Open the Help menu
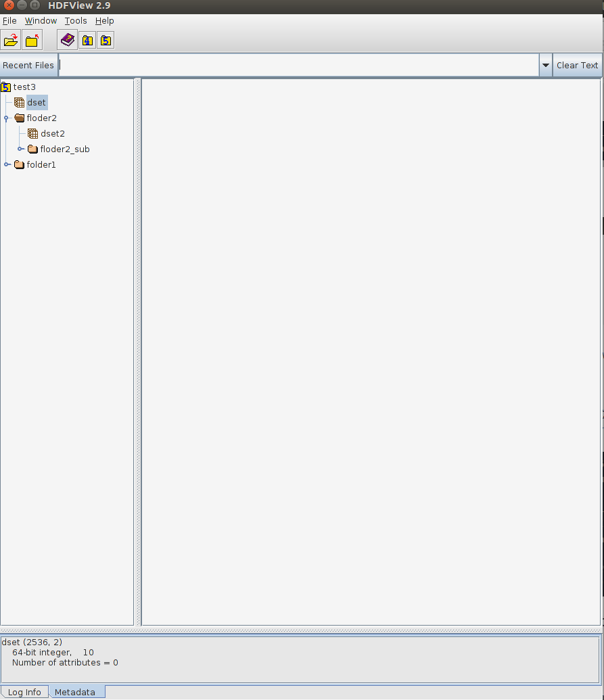Viewport: 604px width, 700px height. (x=104, y=21)
